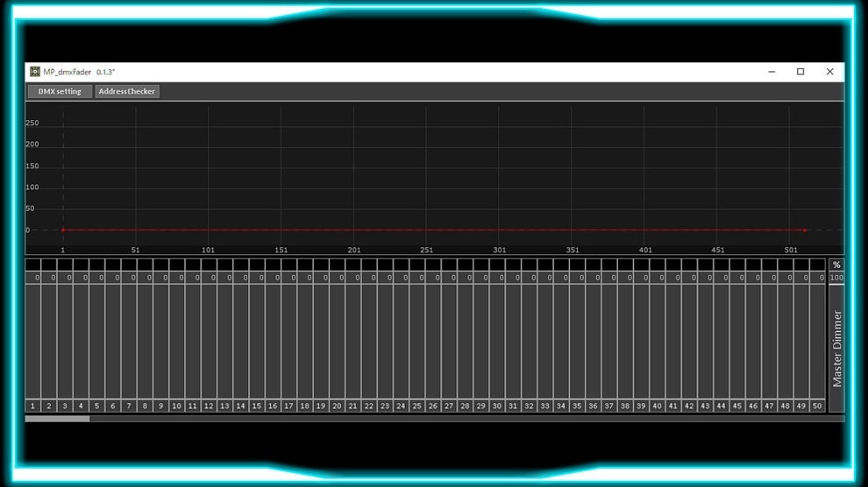This screenshot has height=487, width=868.
Task: Adjust the Master Dimmer slider
Action: point(836,346)
